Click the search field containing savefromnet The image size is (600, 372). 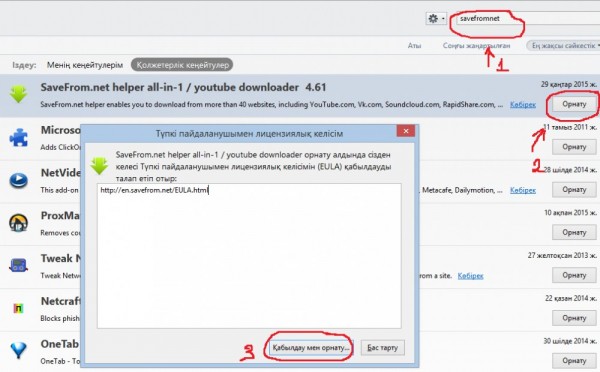[x=528, y=18]
